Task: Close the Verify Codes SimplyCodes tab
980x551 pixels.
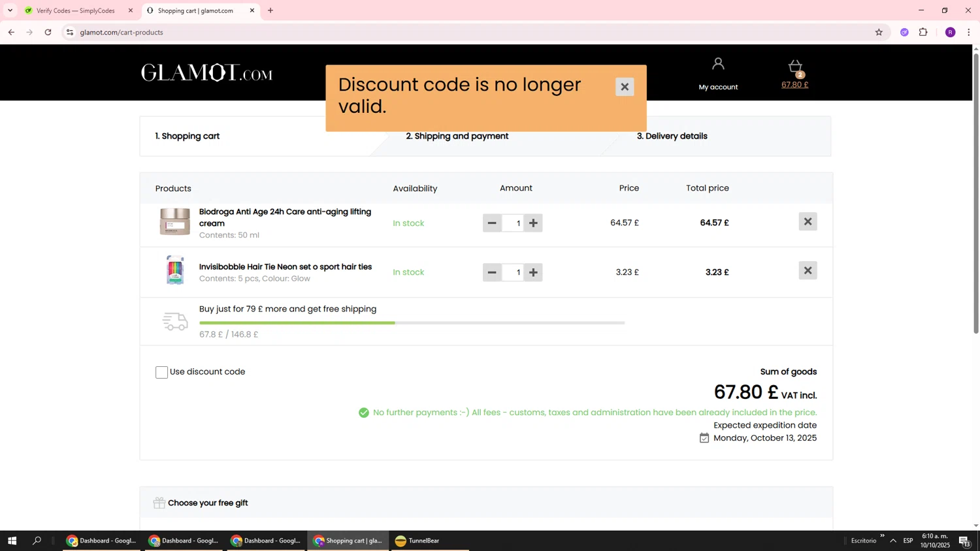Action: click(x=130, y=10)
